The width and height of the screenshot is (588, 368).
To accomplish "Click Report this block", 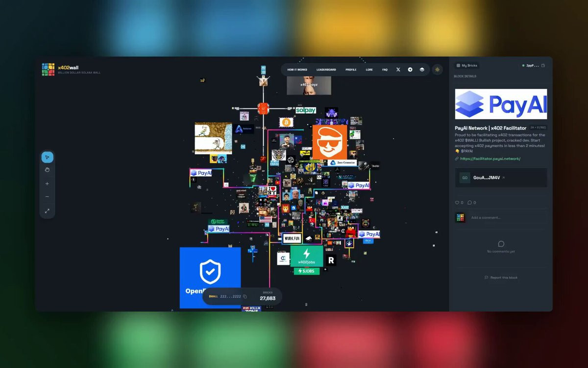I will tap(501, 278).
